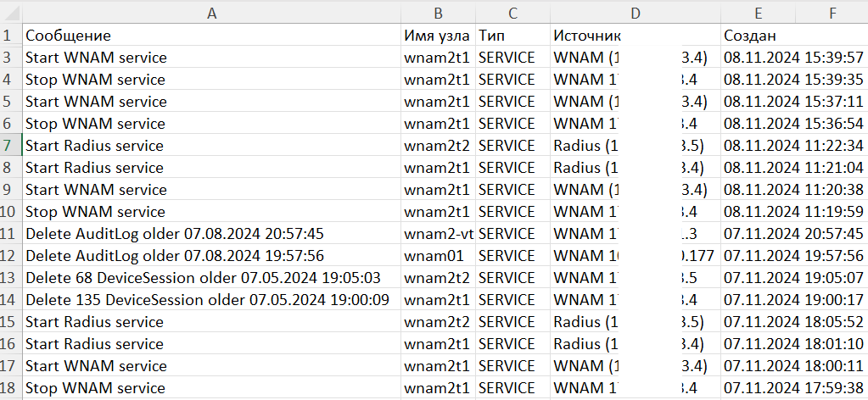Viewport: 868px width, 400px height.
Task: Select the "wnam2-vt" cell in row 11
Action: (x=438, y=234)
